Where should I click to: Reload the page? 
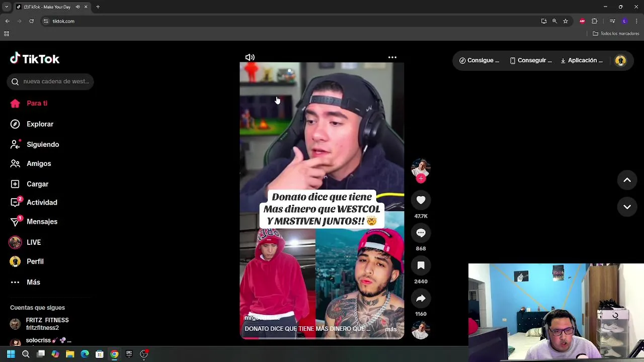31,21
